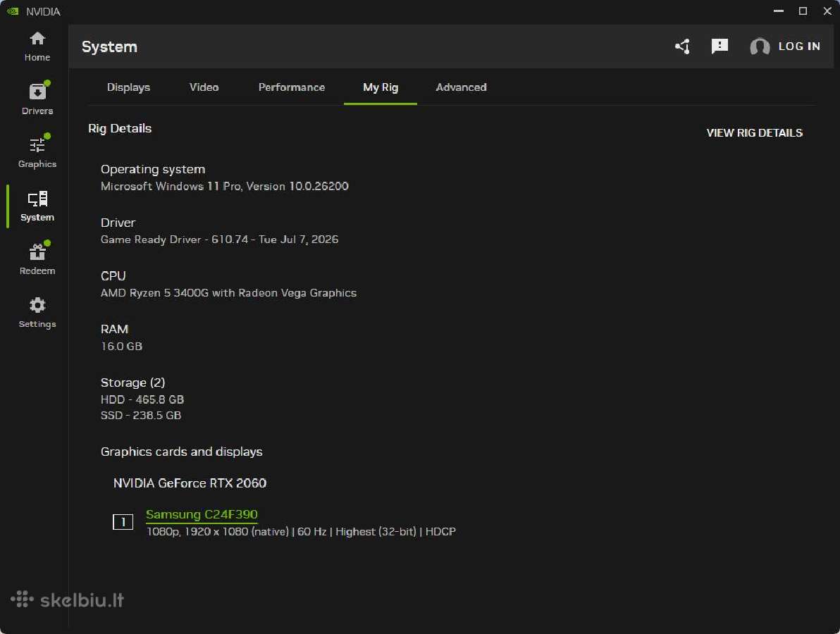The image size is (840, 634).
Task: Click the NVIDIA GeForce RTX 2060 text
Action: click(x=190, y=483)
